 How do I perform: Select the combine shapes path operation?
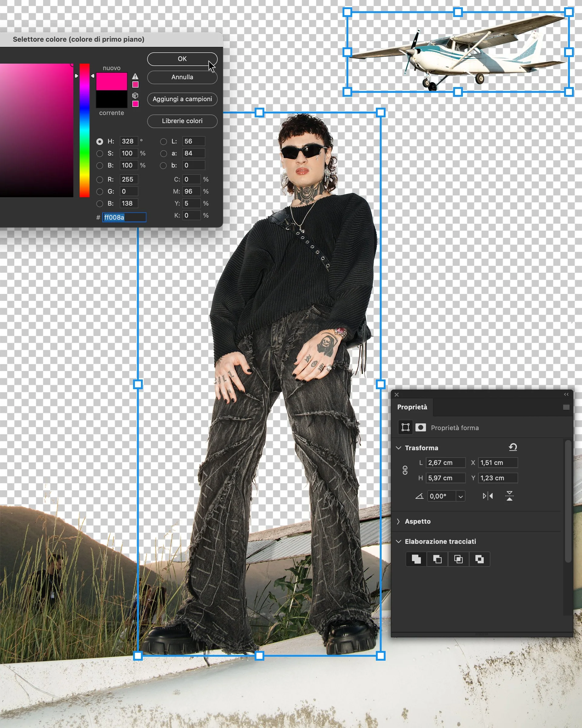(416, 560)
